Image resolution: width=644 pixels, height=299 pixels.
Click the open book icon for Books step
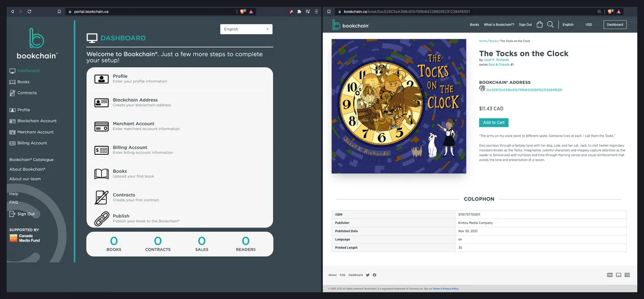[102, 174]
